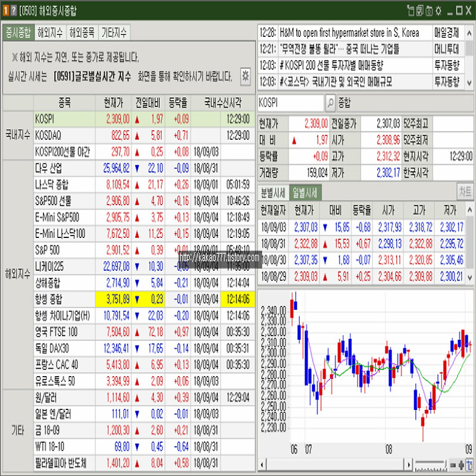Select the KOSPI200선물 야간 row
This screenshot has height=476, width=476.
[x=144, y=152]
